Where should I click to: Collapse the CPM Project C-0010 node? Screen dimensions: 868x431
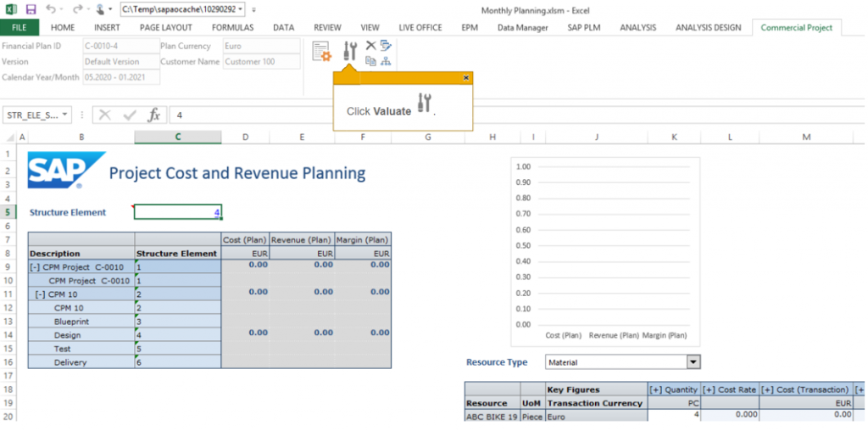[x=36, y=266]
